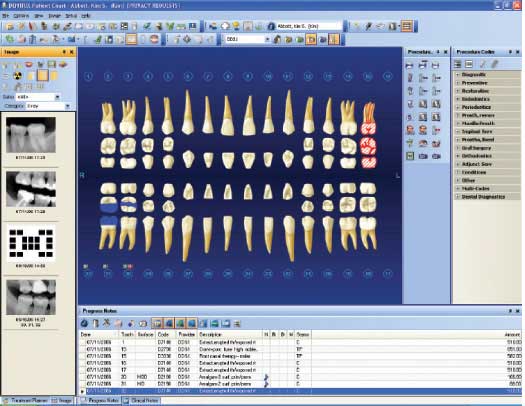
Task: Expand the Endodontics procedure category
Action: click(x=475, y=99)
